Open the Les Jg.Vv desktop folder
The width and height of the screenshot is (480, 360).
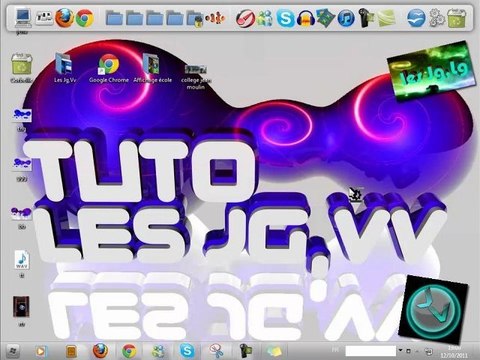click(64, 68)
